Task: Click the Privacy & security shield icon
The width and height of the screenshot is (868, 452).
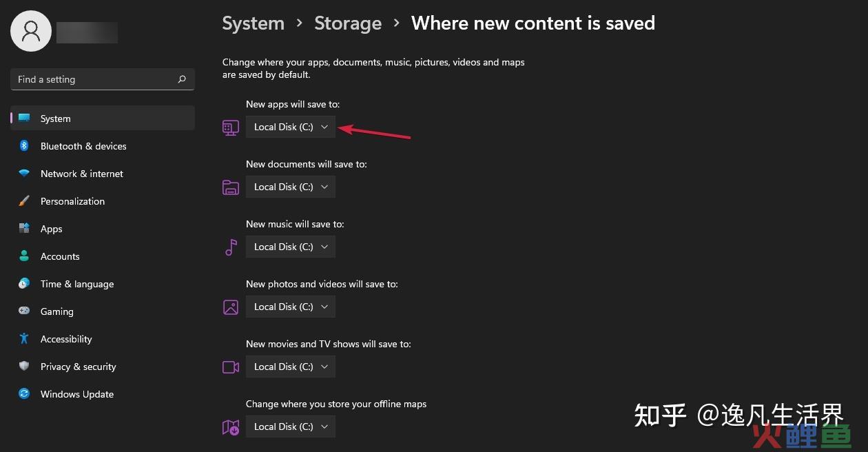Action: point(24,367)
